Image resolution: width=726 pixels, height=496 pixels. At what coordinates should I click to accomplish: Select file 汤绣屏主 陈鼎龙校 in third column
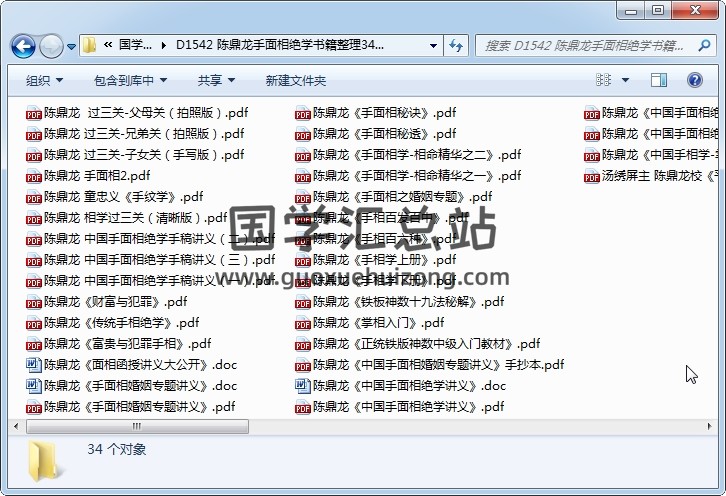(660, 176)
